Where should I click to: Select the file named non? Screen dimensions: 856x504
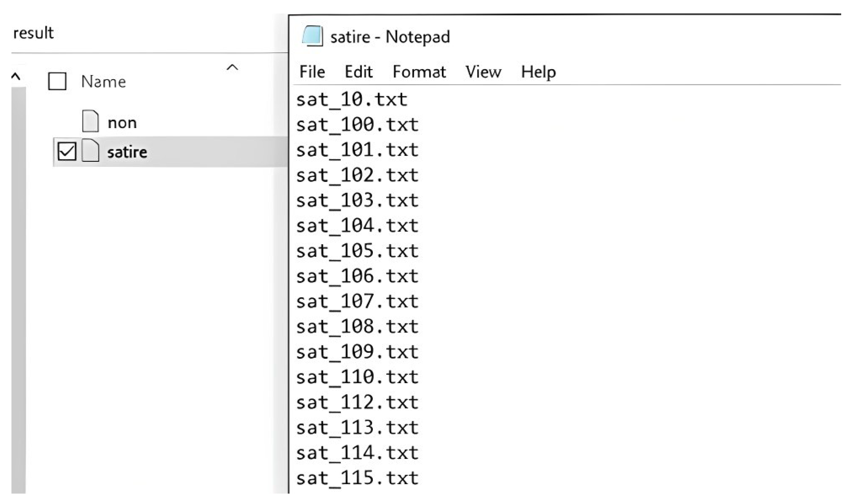click(122, 123)
